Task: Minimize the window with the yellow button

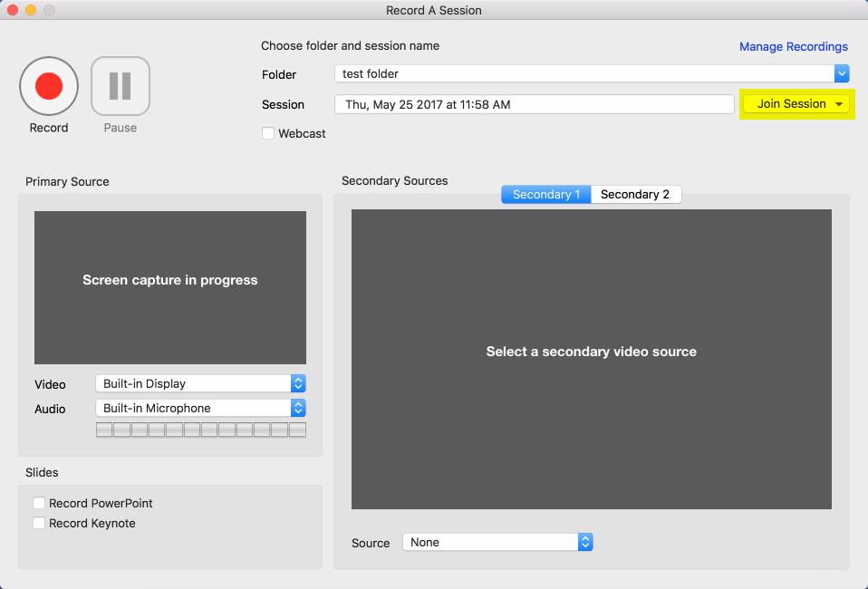Action: [x=31, y=10]
